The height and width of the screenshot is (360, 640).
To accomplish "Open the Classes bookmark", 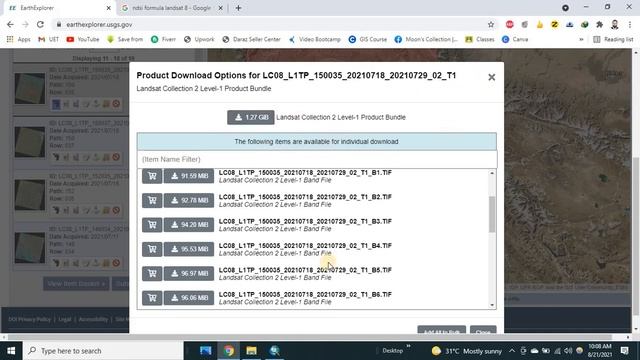I will 480,39.
